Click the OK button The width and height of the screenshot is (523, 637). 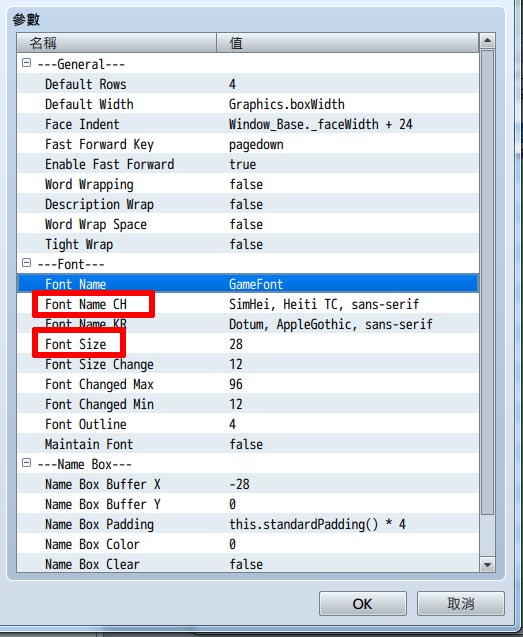pos(362,604)
